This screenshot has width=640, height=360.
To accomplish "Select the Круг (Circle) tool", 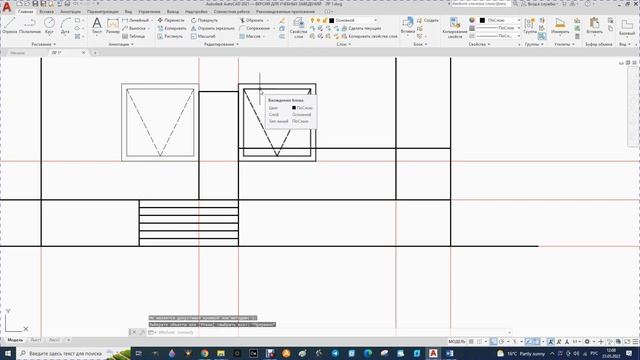I will click(49, 25).
